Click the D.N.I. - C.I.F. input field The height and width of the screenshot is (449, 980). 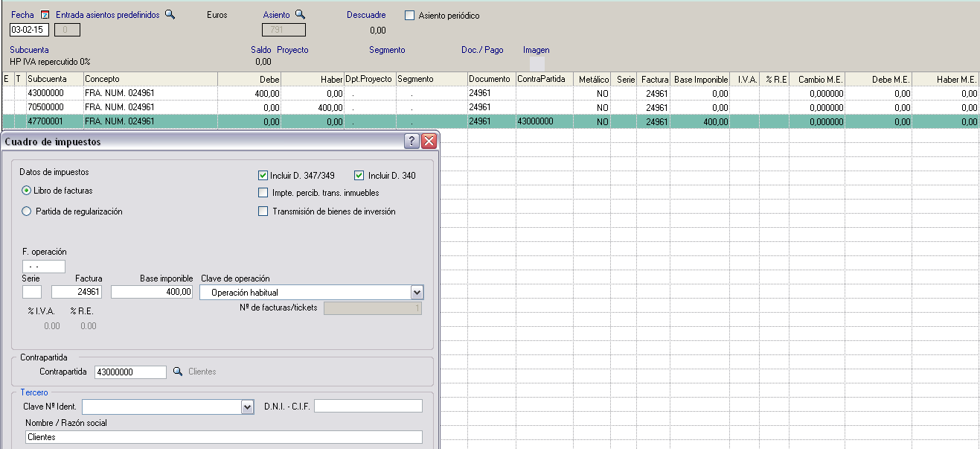coord(368,406)
